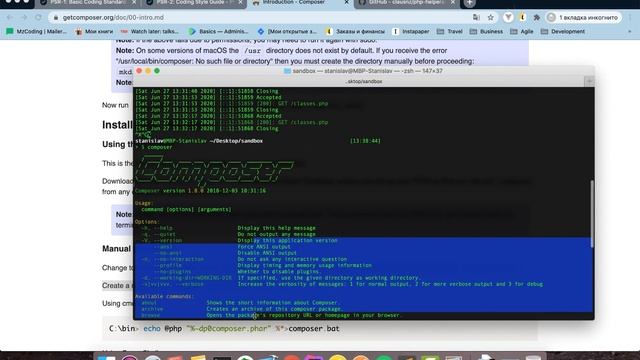This screenshot has width=640, height=360.
Task: Close the PSR-2 Coding Style Guide tab
Action: coord(240,2)
